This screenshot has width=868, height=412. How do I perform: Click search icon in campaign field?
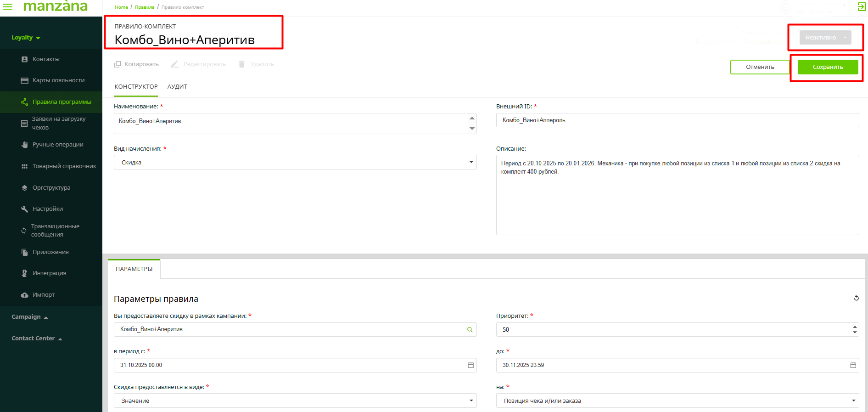click(470, 330)
